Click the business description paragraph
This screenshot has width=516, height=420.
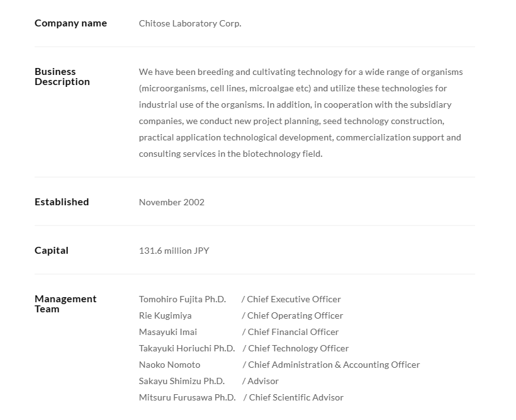[301, 113]
